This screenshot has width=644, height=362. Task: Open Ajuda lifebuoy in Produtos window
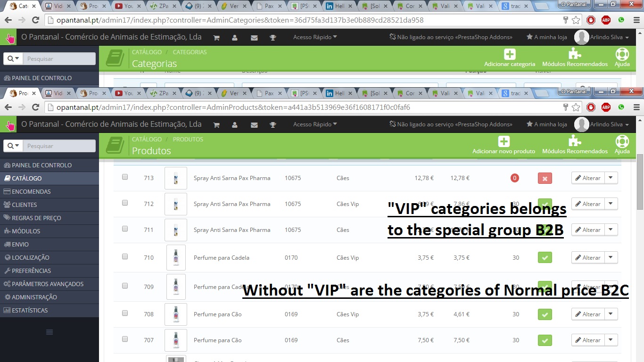622,145
